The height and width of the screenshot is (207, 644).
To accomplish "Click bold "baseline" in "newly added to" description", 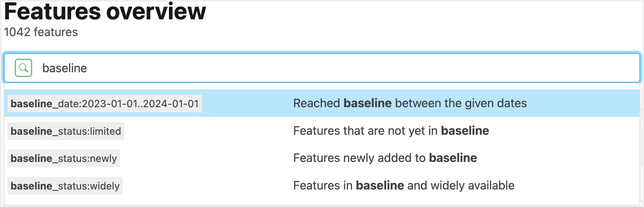I will [x=453, y=158].
